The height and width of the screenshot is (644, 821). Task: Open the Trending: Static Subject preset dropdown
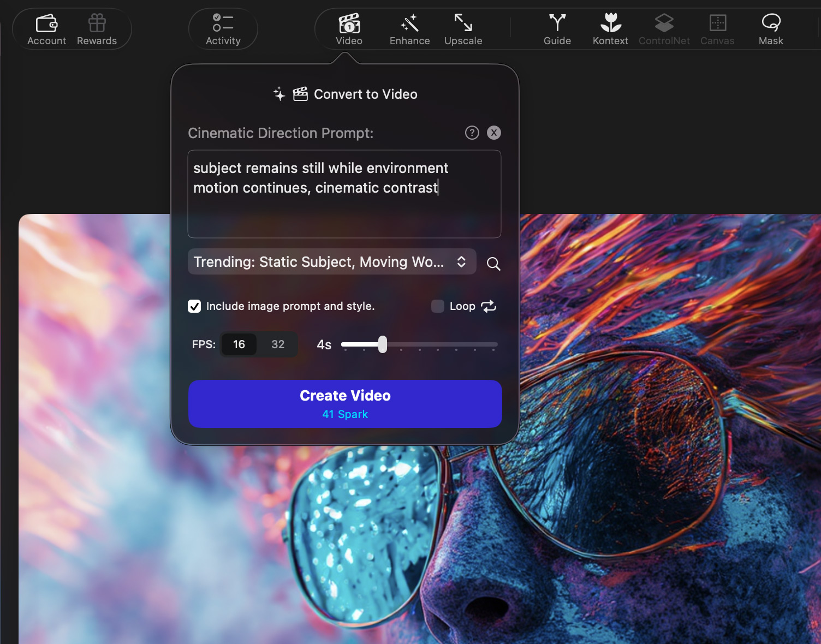(x=331, y=262)
